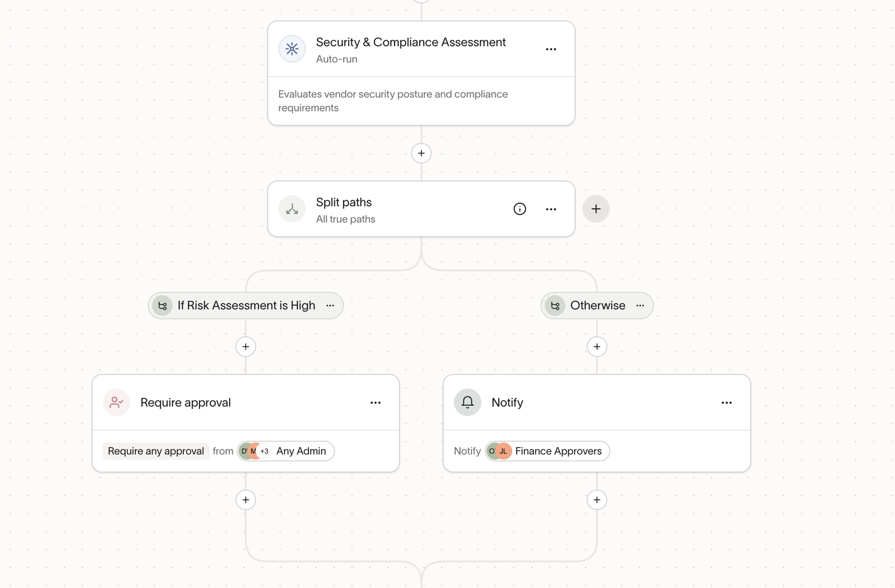
Task: Open options for the Otherwise path
Action: (640, 306)
